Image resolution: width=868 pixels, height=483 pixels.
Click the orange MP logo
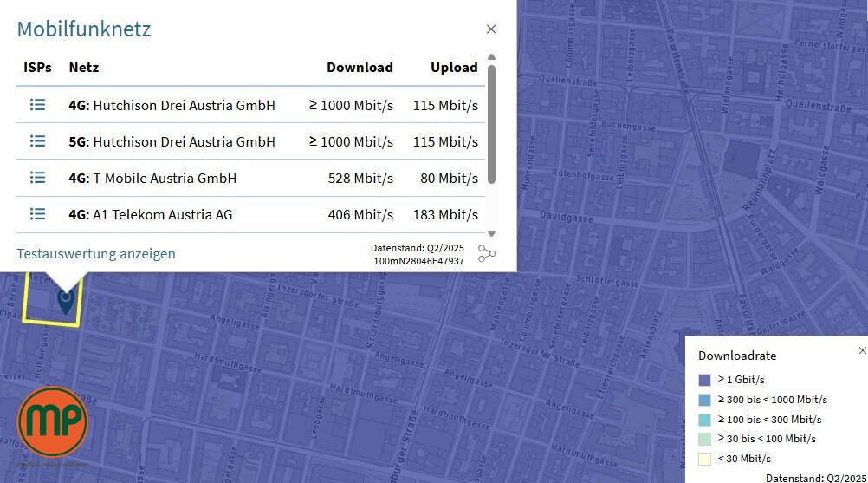coord(53,421)
